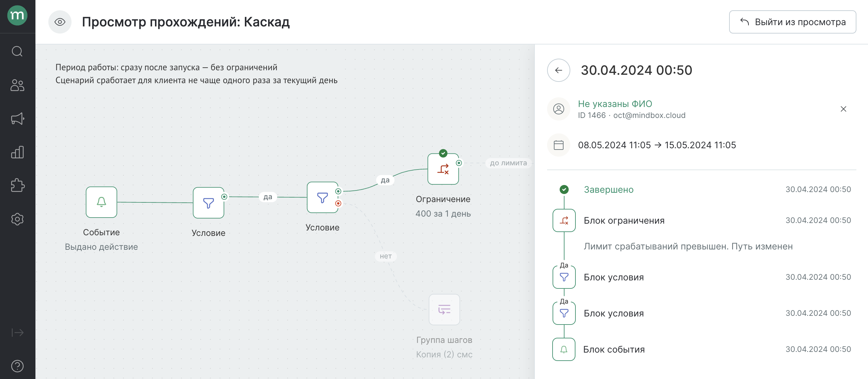Screen dimensions: 868x379
Task: Click Блок ограничения label
Action: [624, 220]
